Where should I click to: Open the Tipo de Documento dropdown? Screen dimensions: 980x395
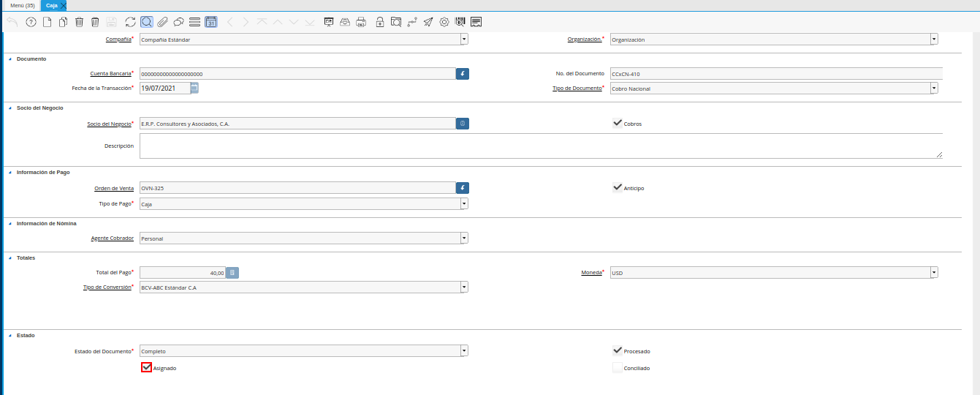(934, 89)
